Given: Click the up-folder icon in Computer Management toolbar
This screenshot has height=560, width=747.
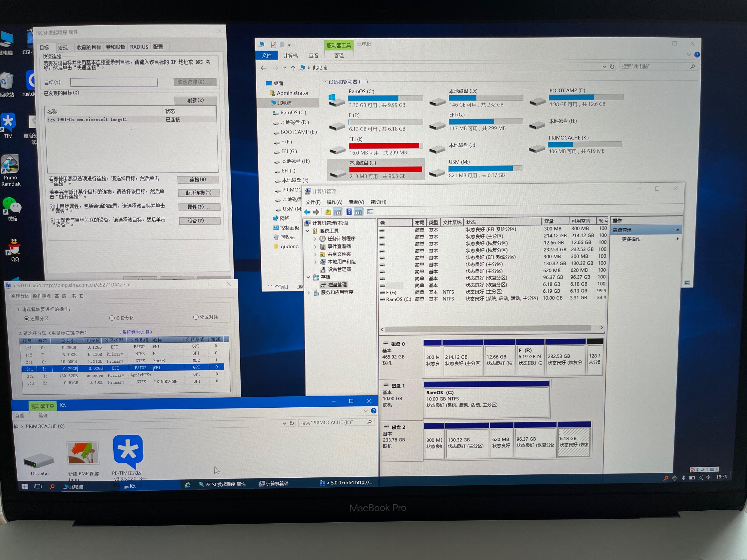Looking at the screenshot, I should tap(328, 212).
